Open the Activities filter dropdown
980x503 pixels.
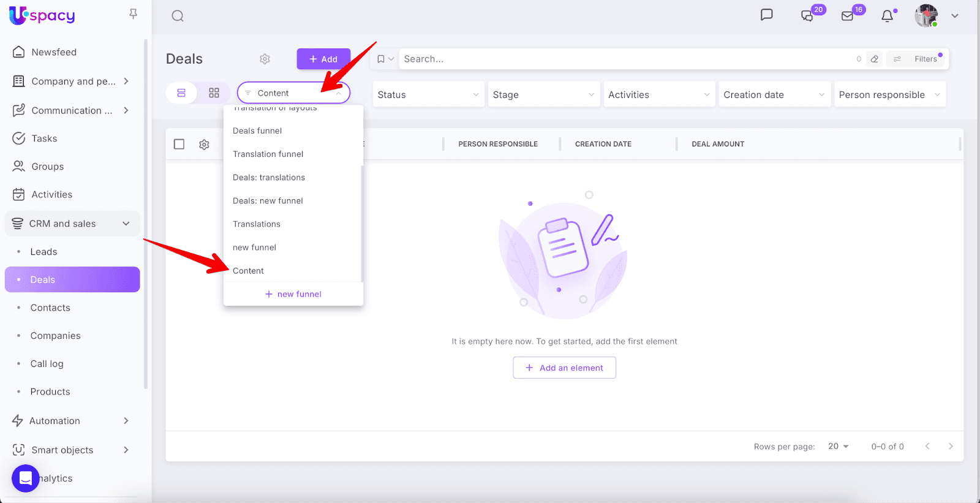pos(659,94)
